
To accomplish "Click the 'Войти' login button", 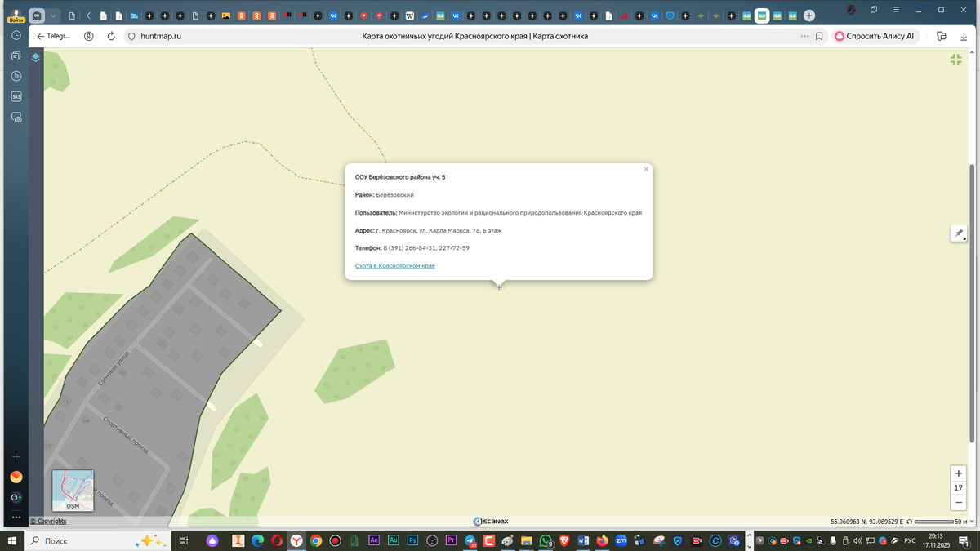I will point(16,18).
